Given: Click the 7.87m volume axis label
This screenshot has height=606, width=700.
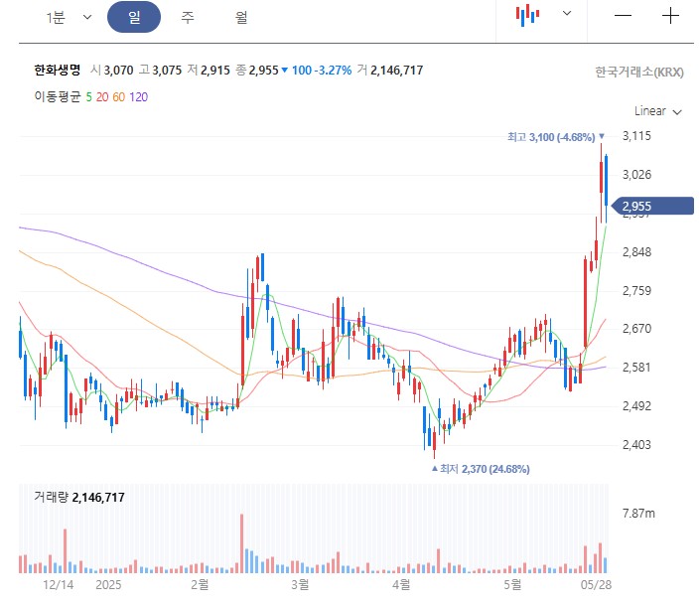Looking at the screenshot, I should pos(638,514).
